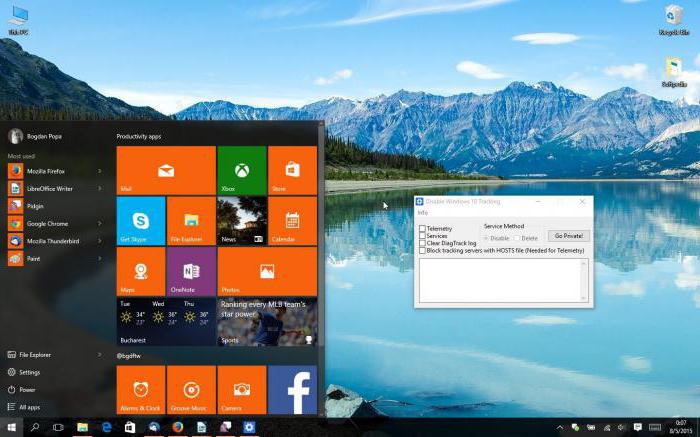Select the This PC desktop icon
This screenshot has width=700, height=437.
pos(18,20)
